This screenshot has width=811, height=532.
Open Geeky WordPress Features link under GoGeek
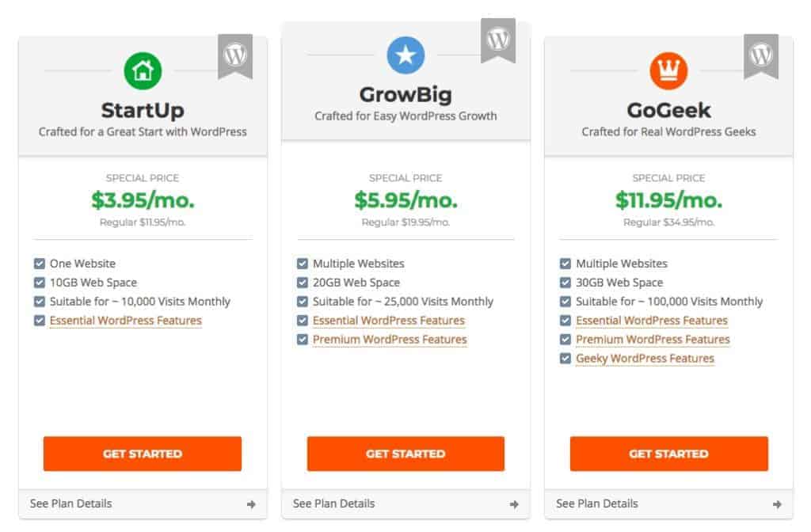645,359
